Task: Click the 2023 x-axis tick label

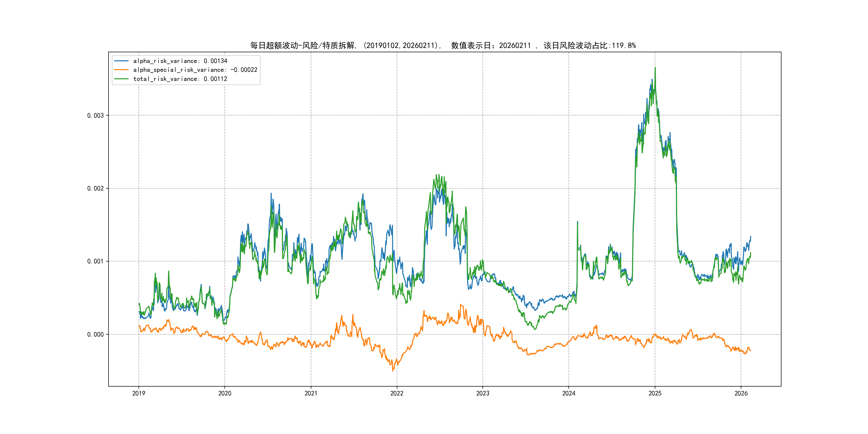Action: pos(482,393)
